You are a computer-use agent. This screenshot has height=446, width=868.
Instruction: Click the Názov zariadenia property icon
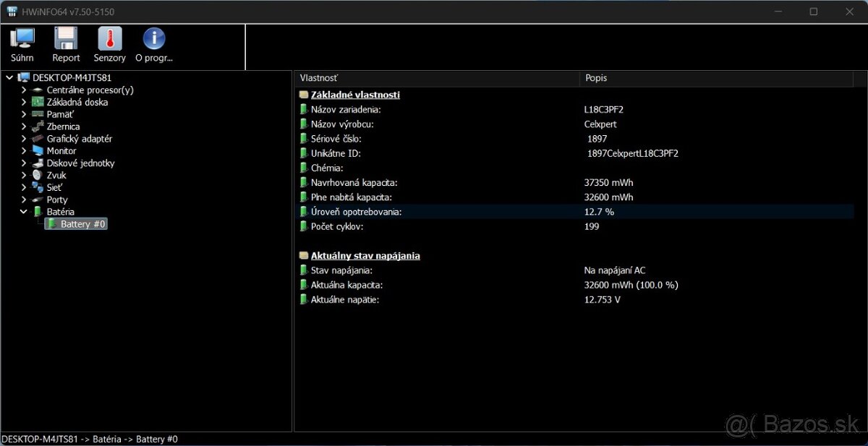[304, 109]
